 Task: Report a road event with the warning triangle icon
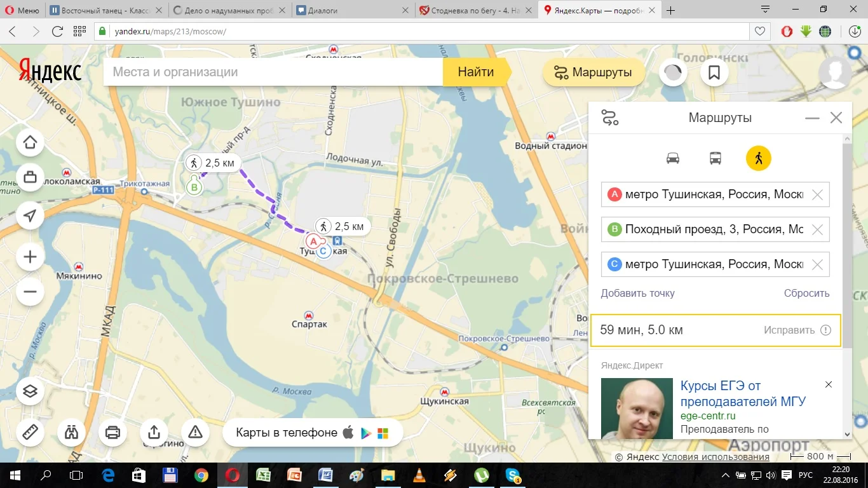195,432
